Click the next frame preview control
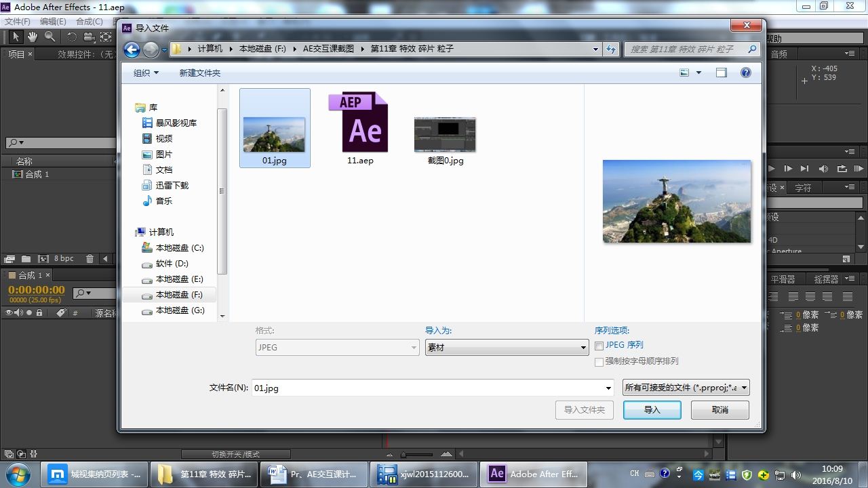The image size is (868, 488). [x=788, y=169]
